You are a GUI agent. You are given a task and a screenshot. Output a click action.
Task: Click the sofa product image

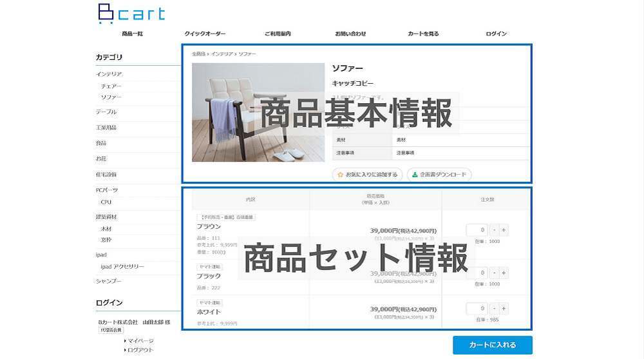[x=258, y=112]
